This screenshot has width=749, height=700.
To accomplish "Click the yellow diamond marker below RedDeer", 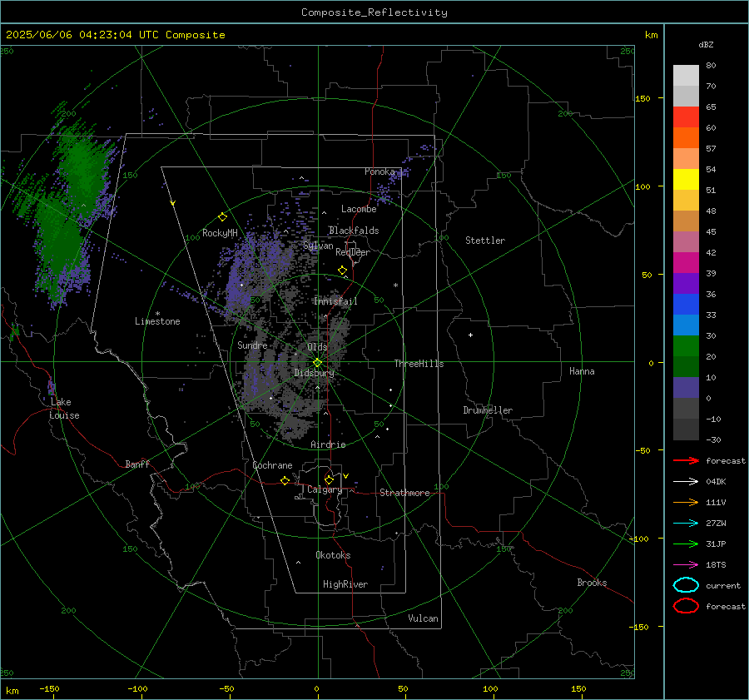I will [342, 271].
